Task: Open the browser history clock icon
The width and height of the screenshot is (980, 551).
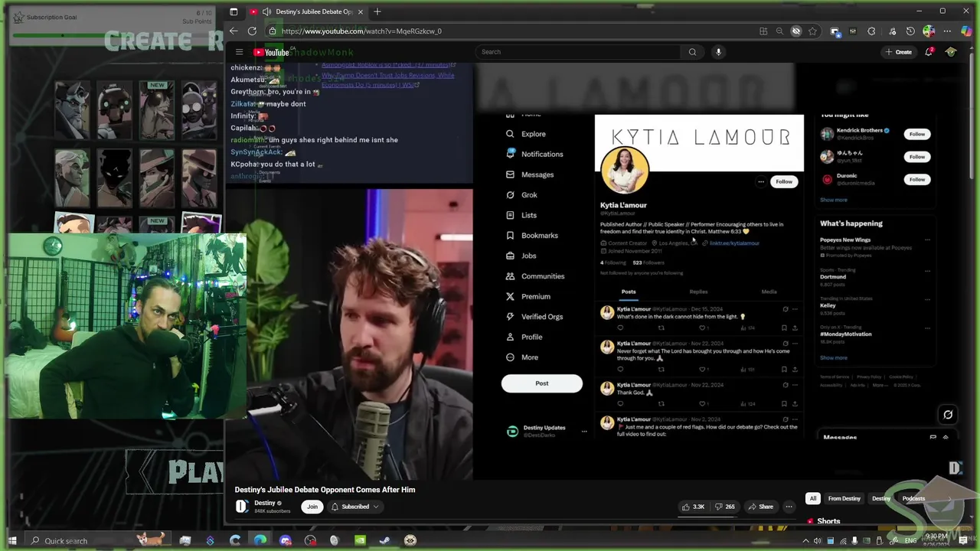Action: click(x=910, y=31)
